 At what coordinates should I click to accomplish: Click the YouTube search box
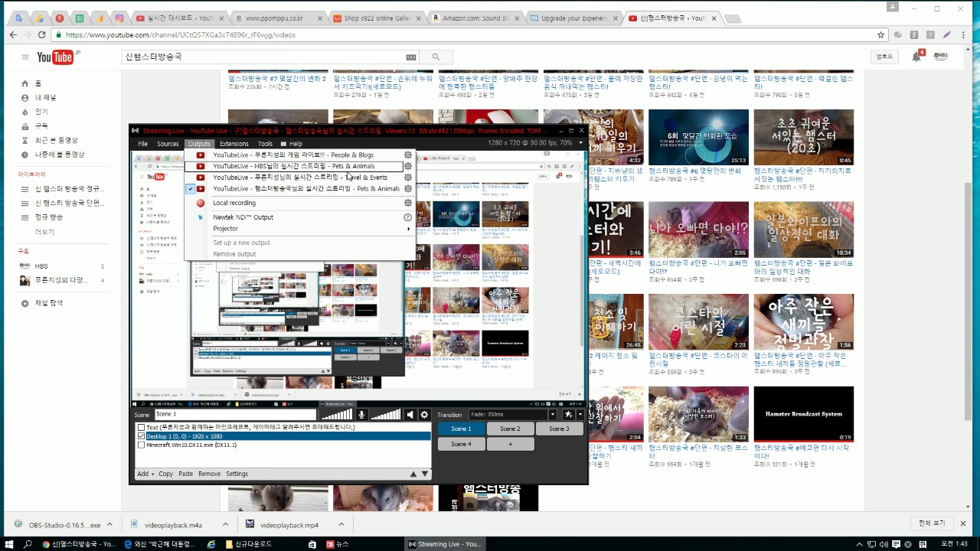(263, 57)
